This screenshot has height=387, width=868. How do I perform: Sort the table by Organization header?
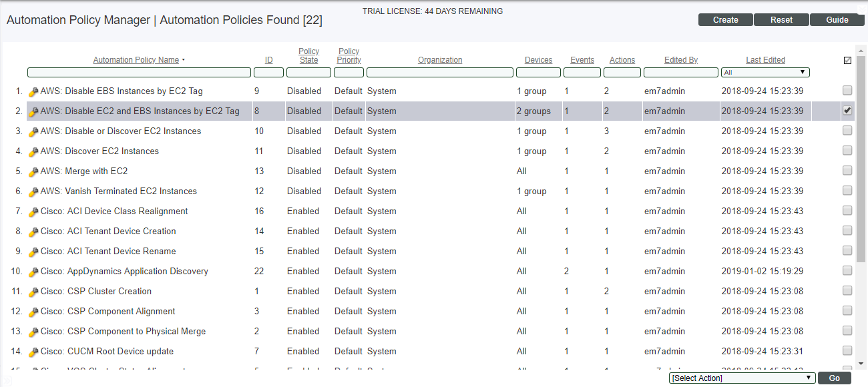(440, 60)
